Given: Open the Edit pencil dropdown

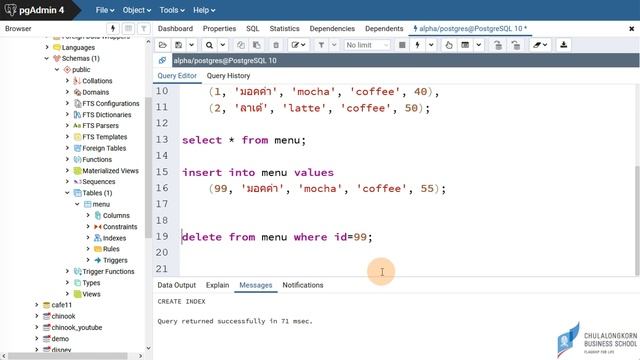Looking at the screenshot, I should click(x=298, y=45).
